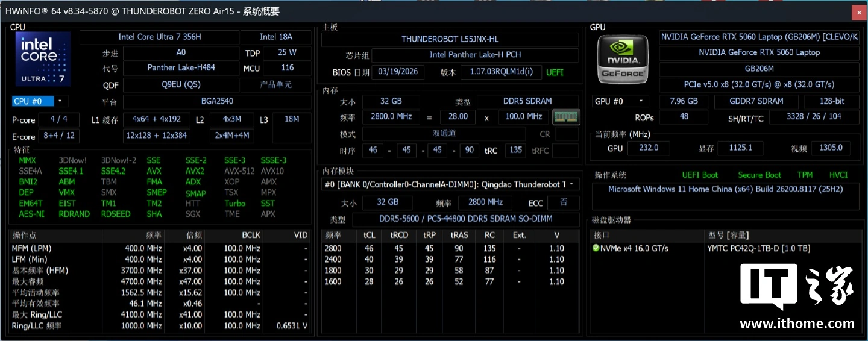Click the Microsoft Windows 11 Home China field

(x=726, y=196)
